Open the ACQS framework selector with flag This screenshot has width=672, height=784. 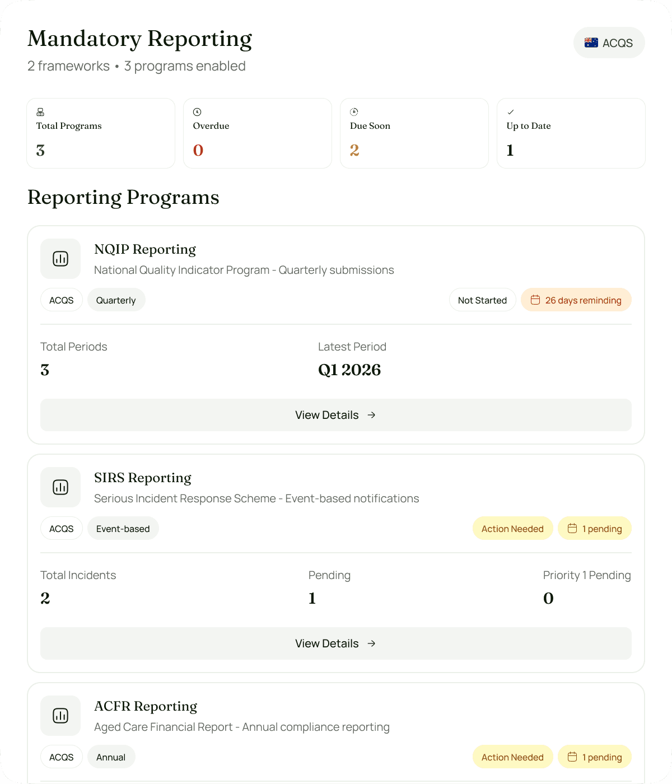coord(609,43)
